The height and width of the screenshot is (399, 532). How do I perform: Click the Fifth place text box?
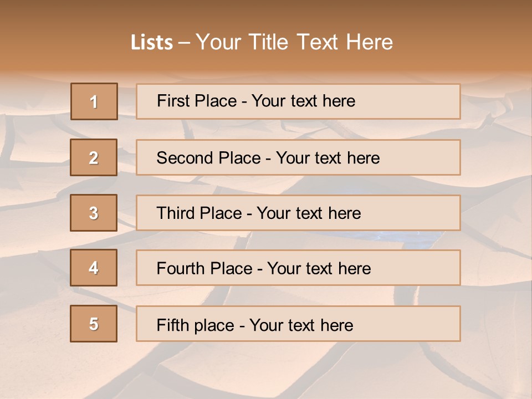coord(298,324)
